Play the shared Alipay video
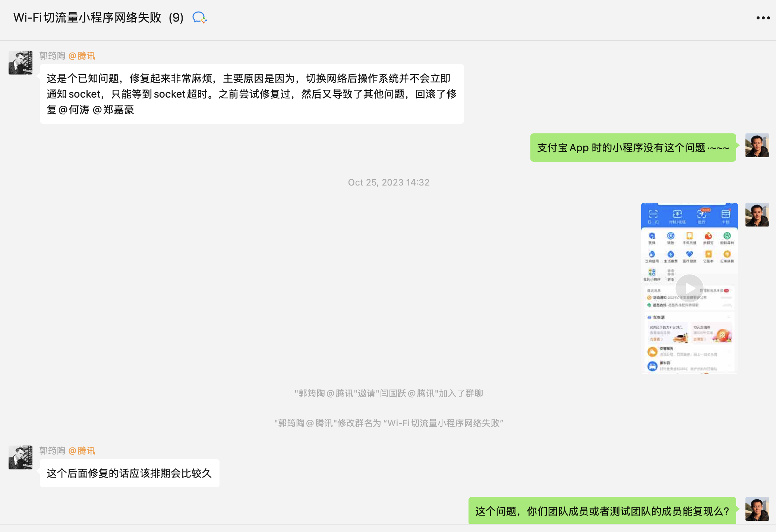The height and width of the screenshot is (532, 776). [x=689, y=288]
